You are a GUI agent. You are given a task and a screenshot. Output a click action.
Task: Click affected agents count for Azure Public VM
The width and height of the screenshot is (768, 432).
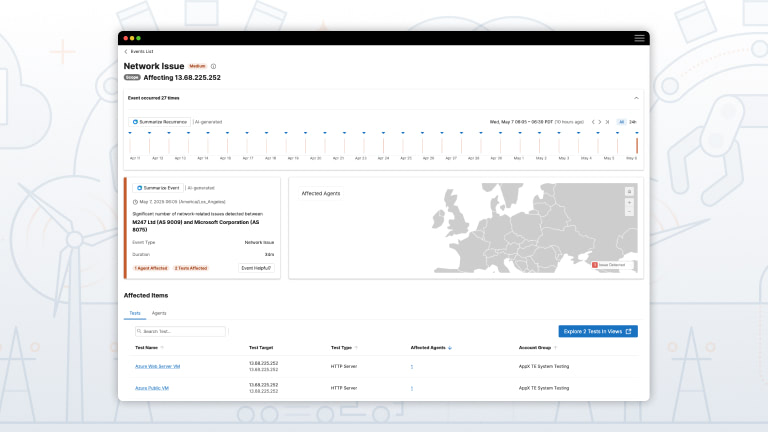pyautogui.click(x=412, y=388)
